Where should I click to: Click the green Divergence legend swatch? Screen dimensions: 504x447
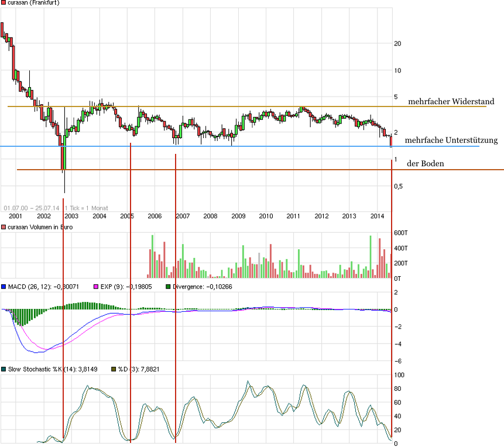(x=168, y=287)
